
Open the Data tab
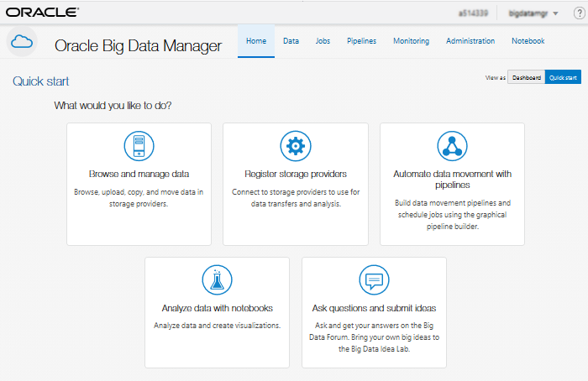[291, 41]
